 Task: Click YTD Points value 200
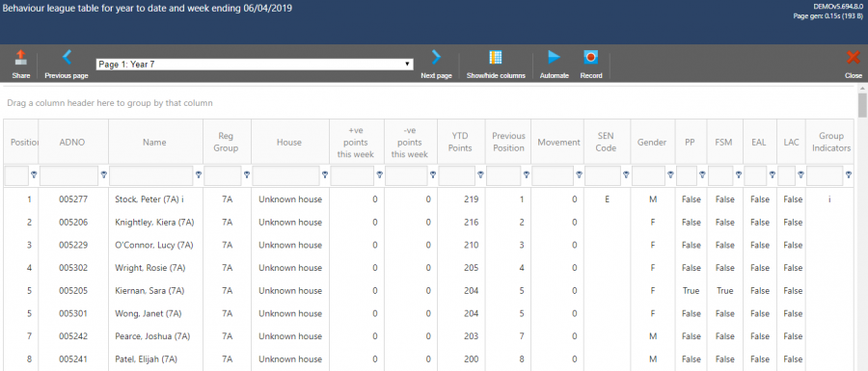click(471, 358)
